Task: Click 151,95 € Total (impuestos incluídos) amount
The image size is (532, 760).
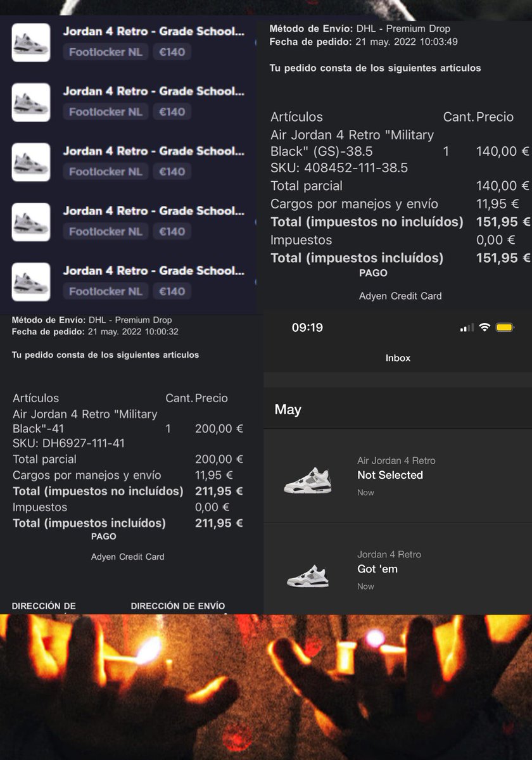Action: coord(503,258)
